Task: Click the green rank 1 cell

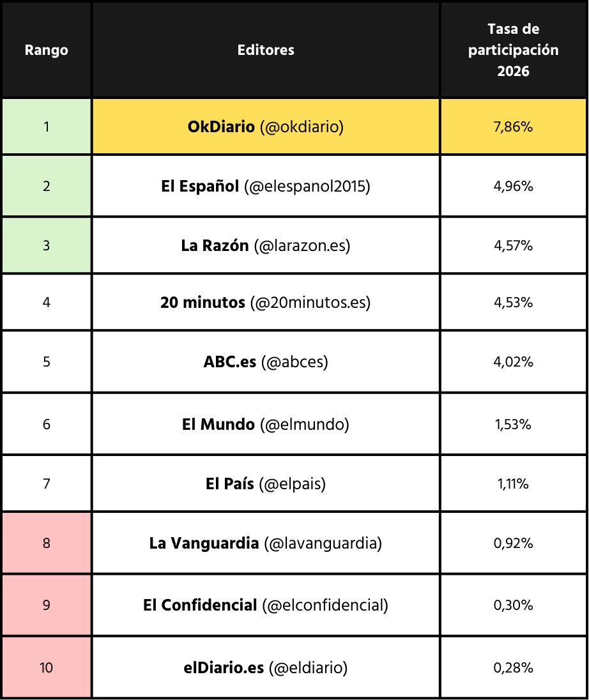Action: (47, 127)
